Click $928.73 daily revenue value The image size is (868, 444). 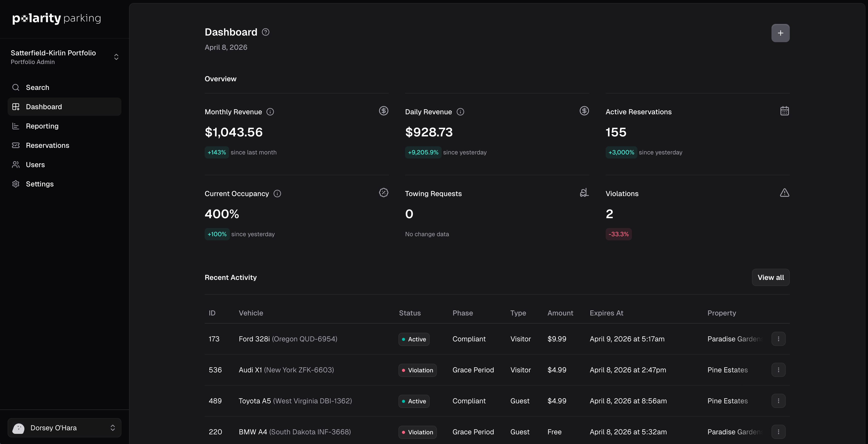[x=429, y=132]
